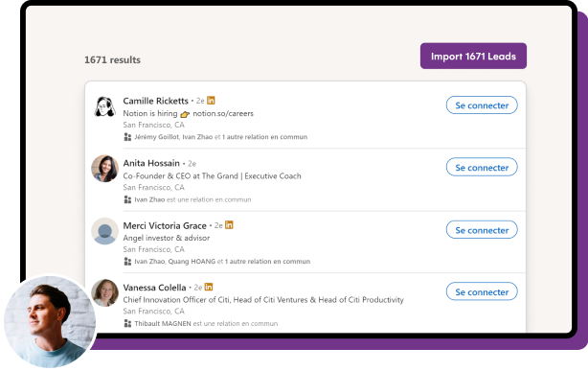Open Anita Hossain's profile photo
This screenshot has width=588, height=371.
coord(105,169)
